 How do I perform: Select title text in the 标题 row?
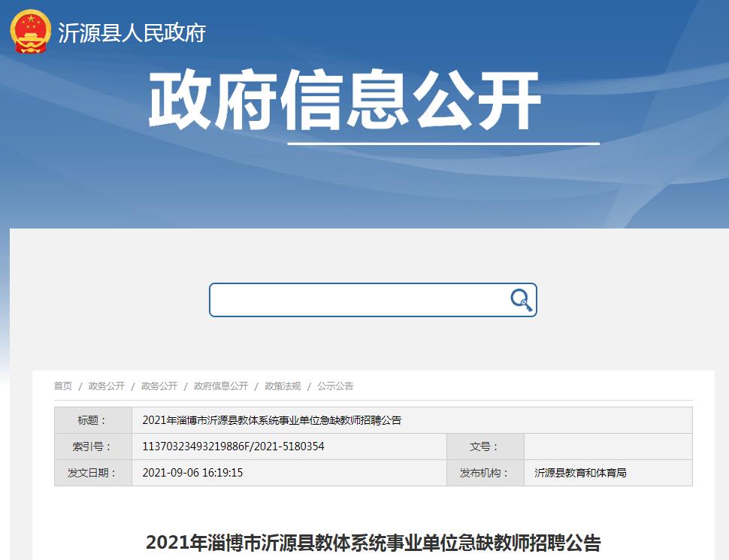click(x=272, y=420)
